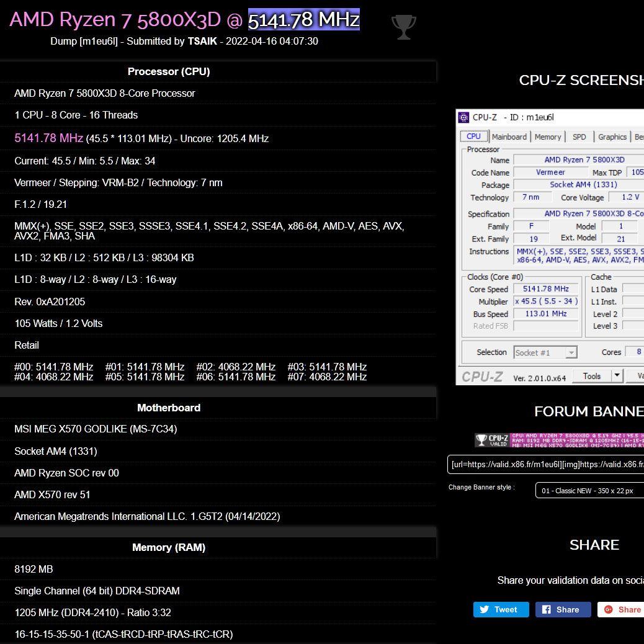Click the Facebook Share button

click(563, 609)
